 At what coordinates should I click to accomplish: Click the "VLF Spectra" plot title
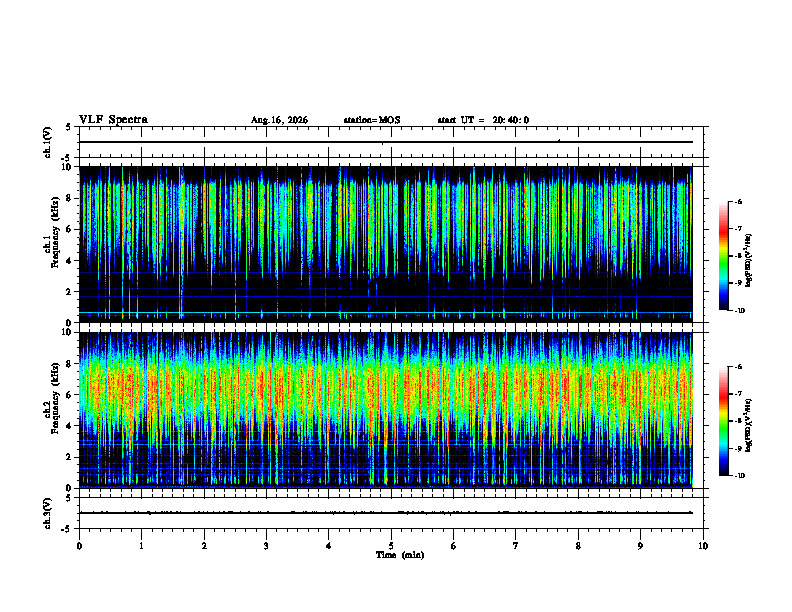113,120
